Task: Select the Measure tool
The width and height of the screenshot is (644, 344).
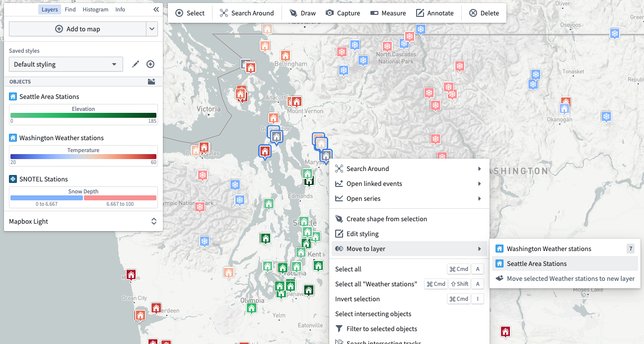Action: tap(388, 13)
